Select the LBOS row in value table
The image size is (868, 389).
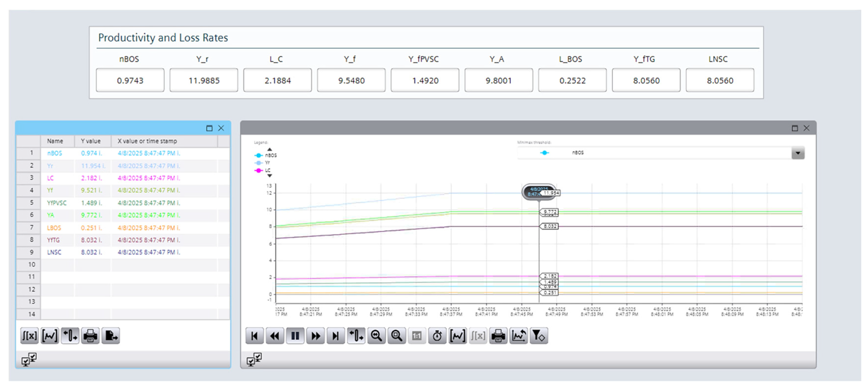tap(54, 228)
